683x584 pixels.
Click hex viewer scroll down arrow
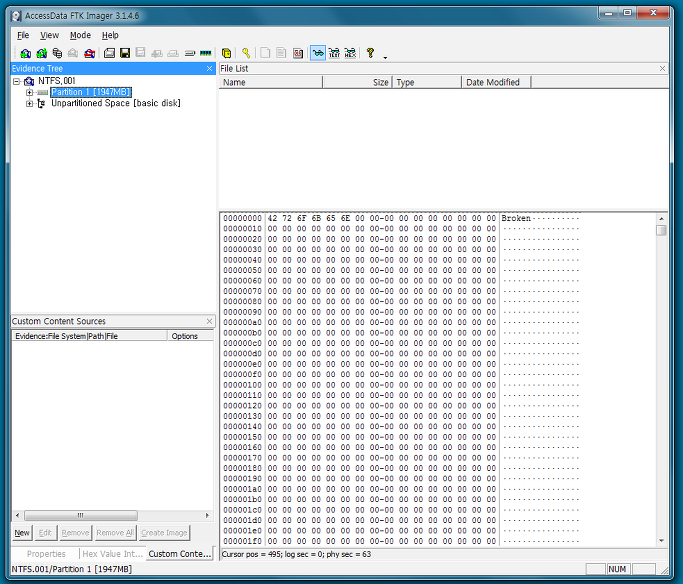[661, 540]
